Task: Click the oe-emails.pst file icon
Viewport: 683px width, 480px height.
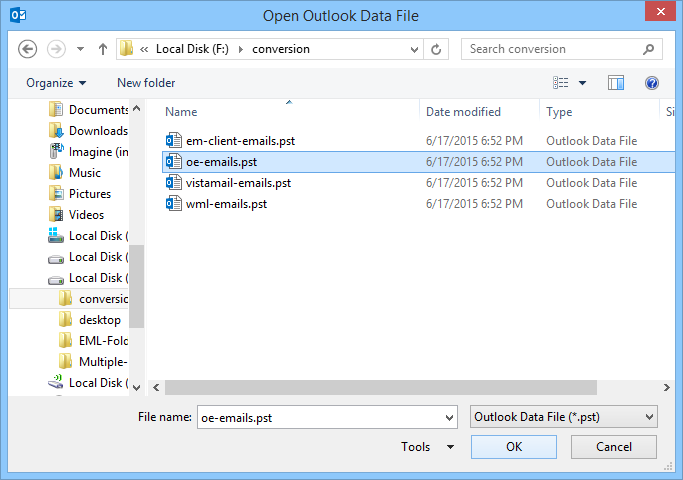Action: click(174, 162)
